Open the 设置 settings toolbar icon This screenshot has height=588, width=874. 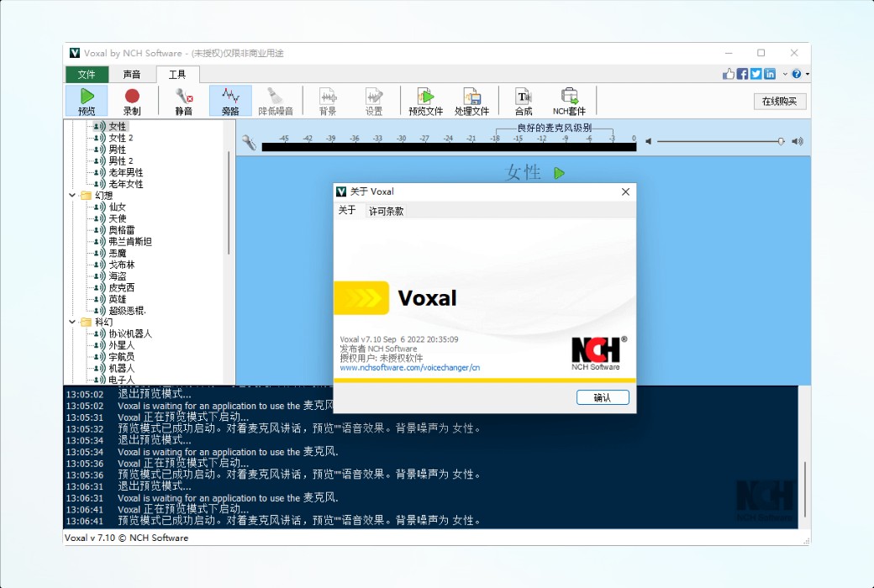pyautogui.click(x=373, y=96)
